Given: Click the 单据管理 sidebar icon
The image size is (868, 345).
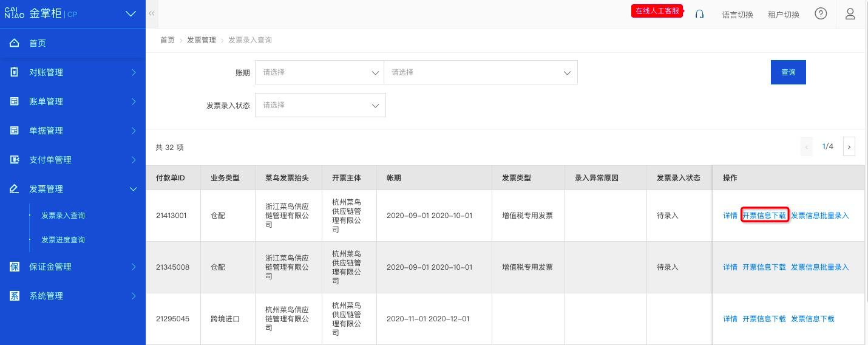Looking at the screenshot, I should tap(15, 131).
